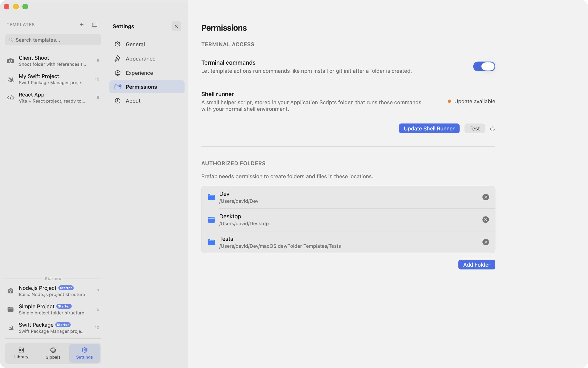Click the React App code icon

tap(10, 98)
